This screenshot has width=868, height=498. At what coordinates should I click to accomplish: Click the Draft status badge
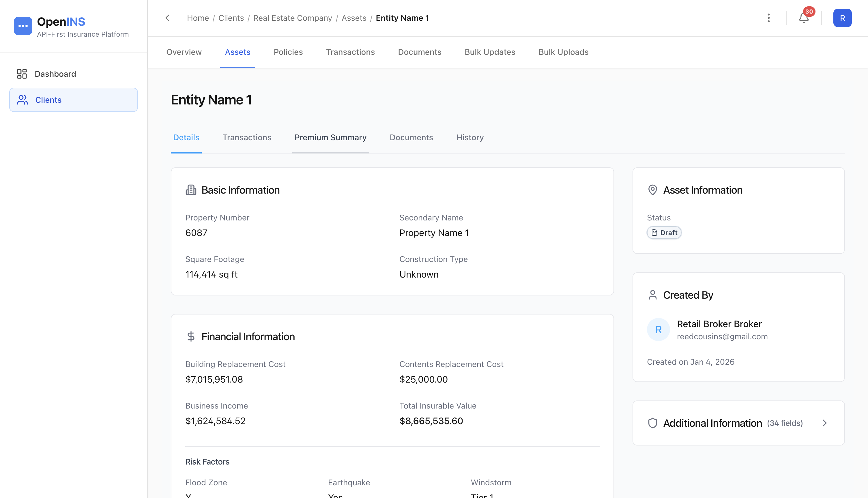664,233
